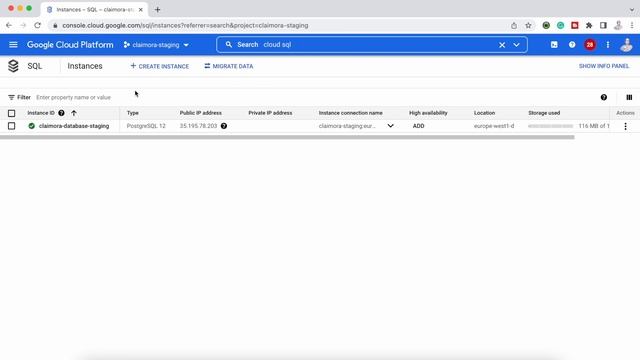The width and height of the screenshot is (640, 360).
Task: Focus the Enter property name or value filter
Action: (73, 98)
